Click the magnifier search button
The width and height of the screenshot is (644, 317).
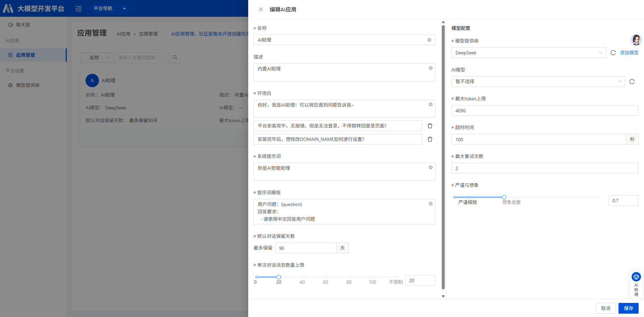[175, 58]
